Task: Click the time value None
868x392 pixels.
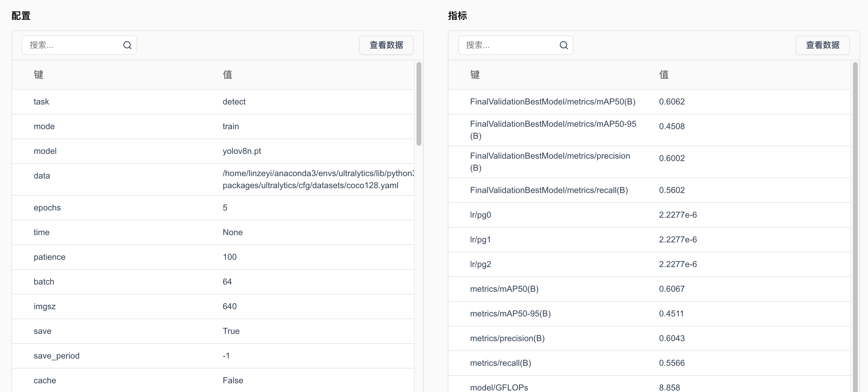Action: 233,232
